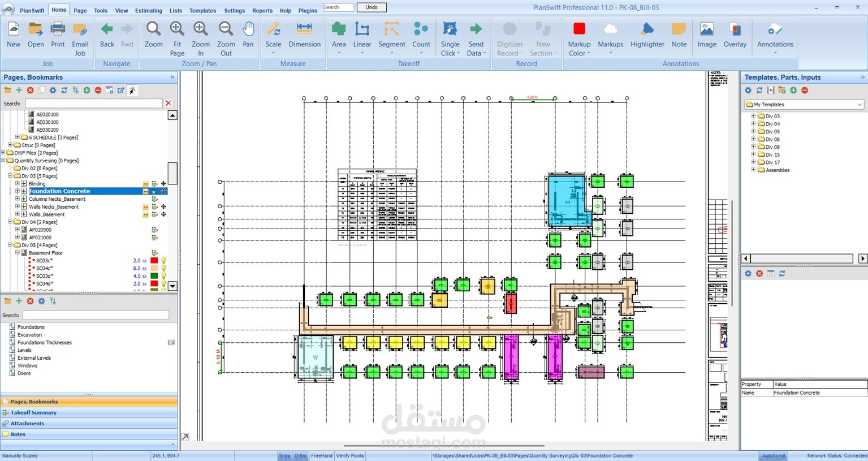Open the Takeoff Summary panel
This screenshot has height=461, width=868.
click(33, 412)
